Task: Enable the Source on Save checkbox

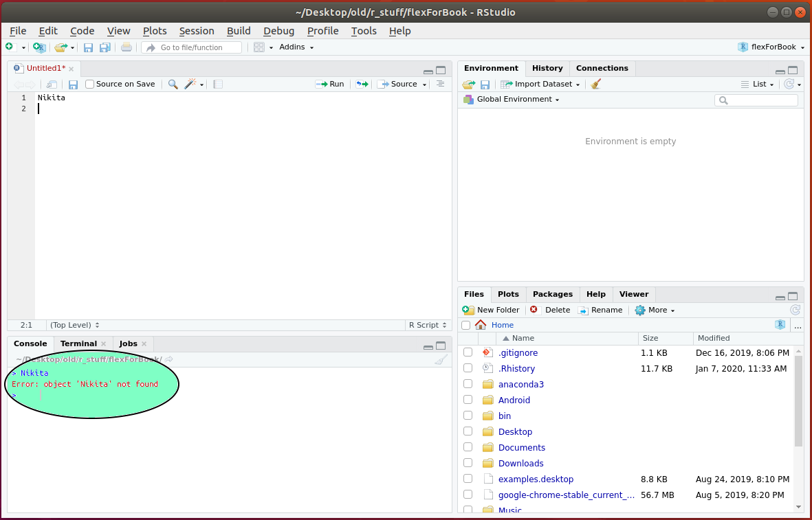Action: pyautogui.click(x=90, y=84)
